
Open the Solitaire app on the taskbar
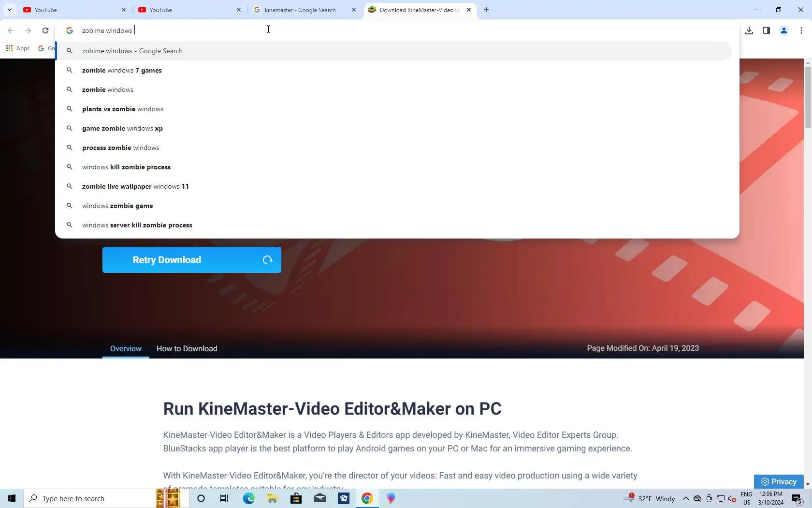344,498
